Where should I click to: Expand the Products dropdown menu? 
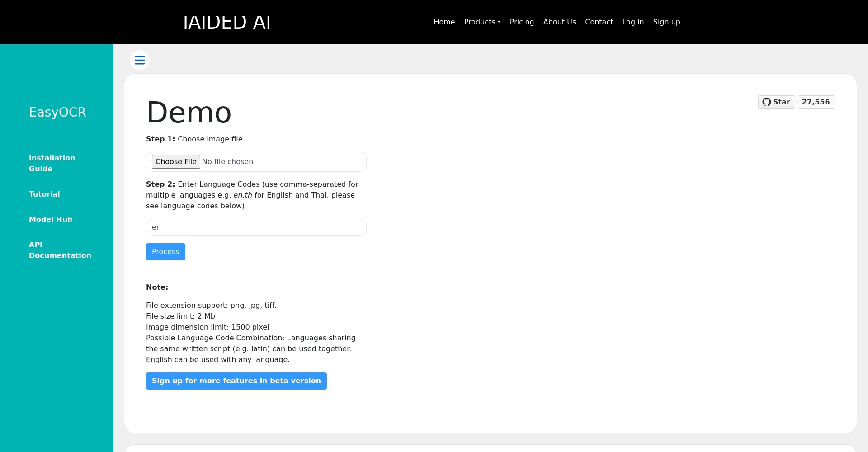[x=482, y=22]
